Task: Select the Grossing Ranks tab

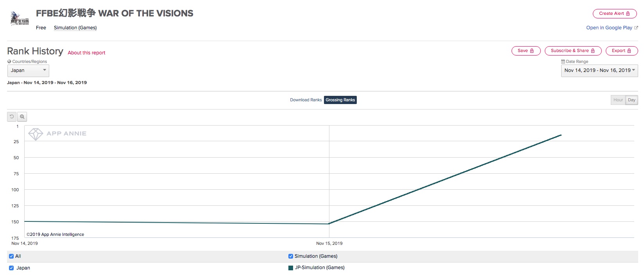Action: [340, 100]
